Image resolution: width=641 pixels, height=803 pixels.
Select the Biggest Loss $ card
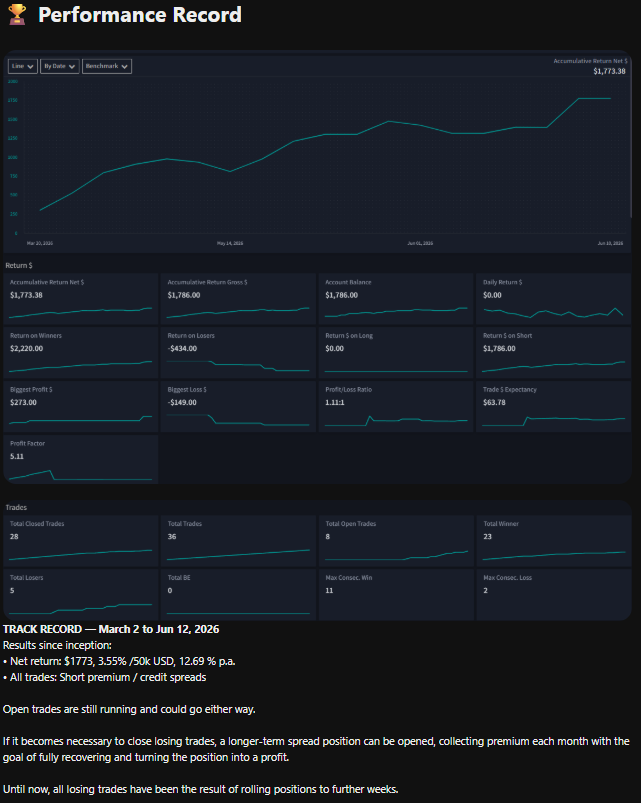238,407
